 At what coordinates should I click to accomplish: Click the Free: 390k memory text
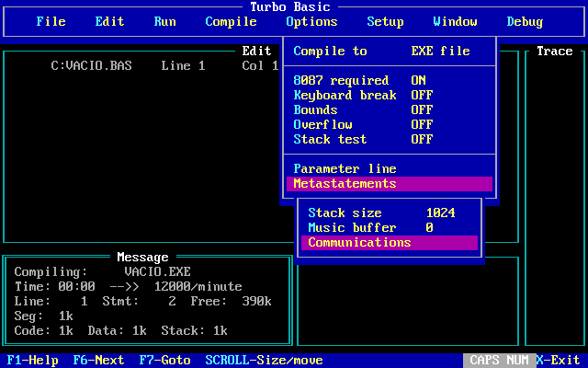[x=231, y=301]
